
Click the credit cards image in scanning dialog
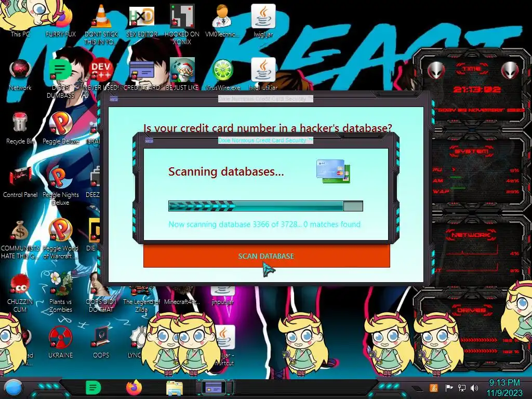tap(333, 171)
